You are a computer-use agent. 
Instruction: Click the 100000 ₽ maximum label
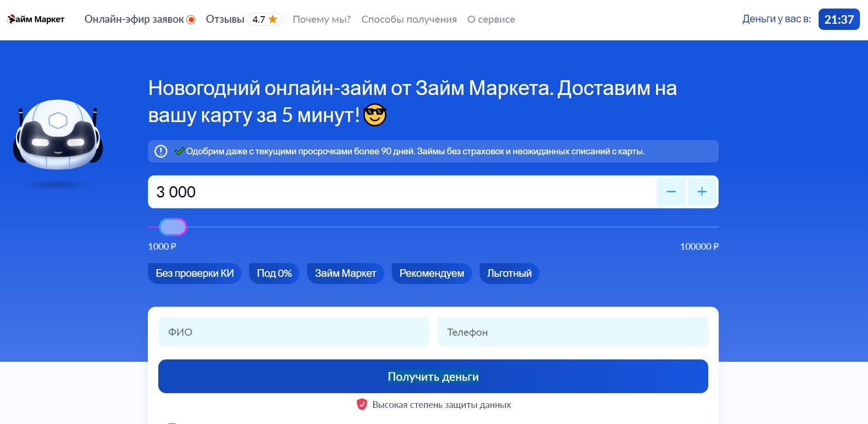(699, 246)
